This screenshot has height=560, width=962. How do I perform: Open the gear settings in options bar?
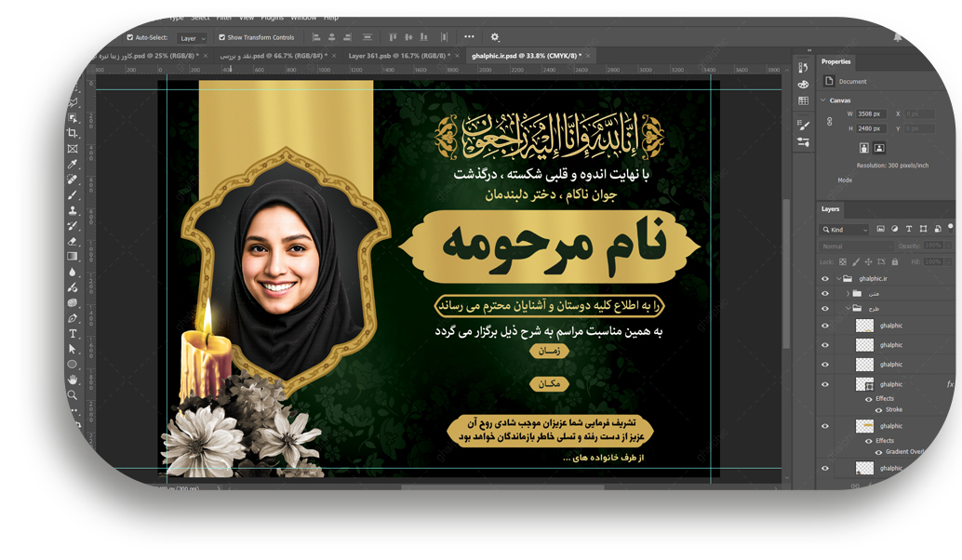(x=495, y=37)
